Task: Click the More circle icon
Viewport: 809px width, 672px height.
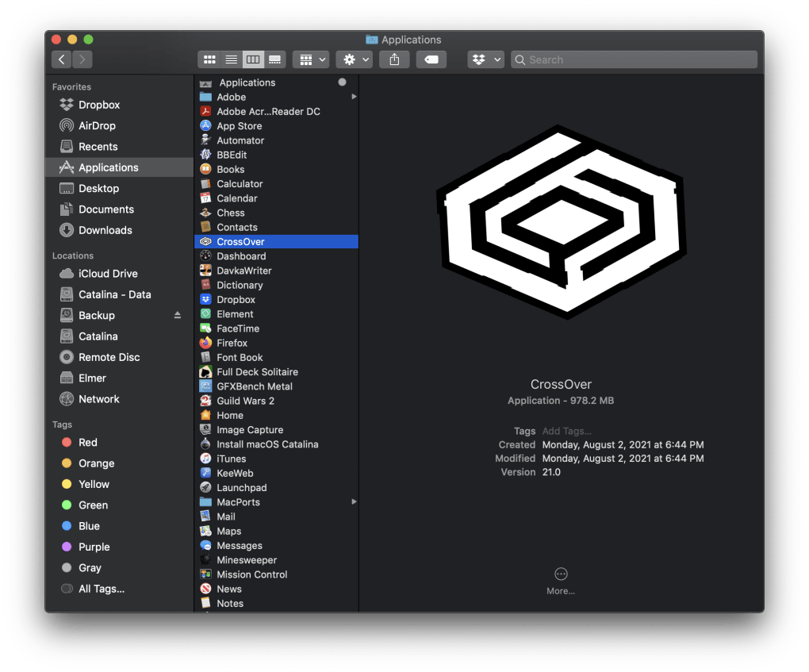Action: tap(561, 574)
